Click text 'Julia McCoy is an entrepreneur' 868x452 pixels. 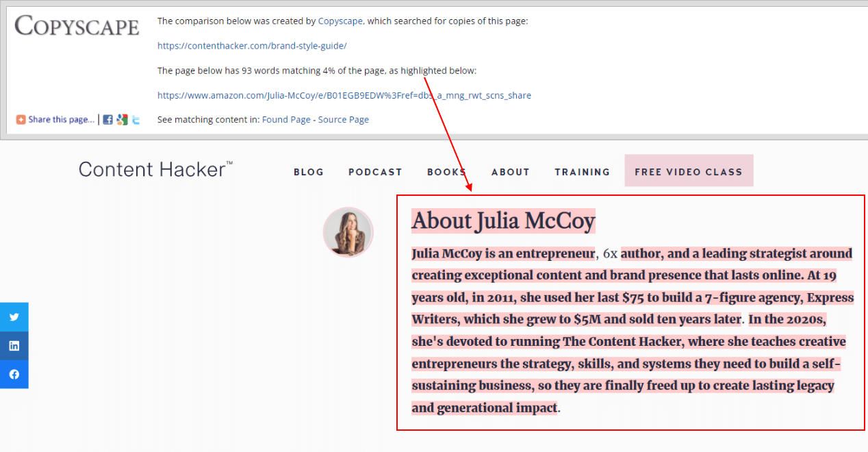tap(503, 254)
